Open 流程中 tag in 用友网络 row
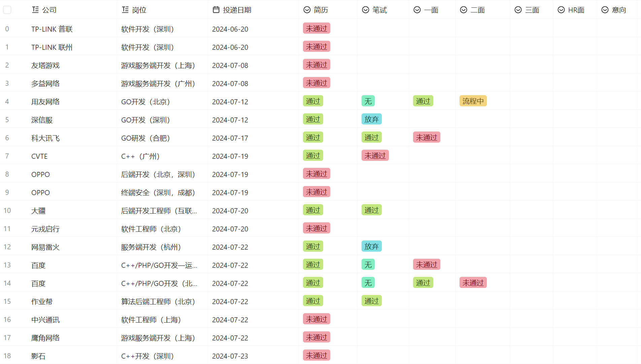The image size is (641, 364). [473, 101]
